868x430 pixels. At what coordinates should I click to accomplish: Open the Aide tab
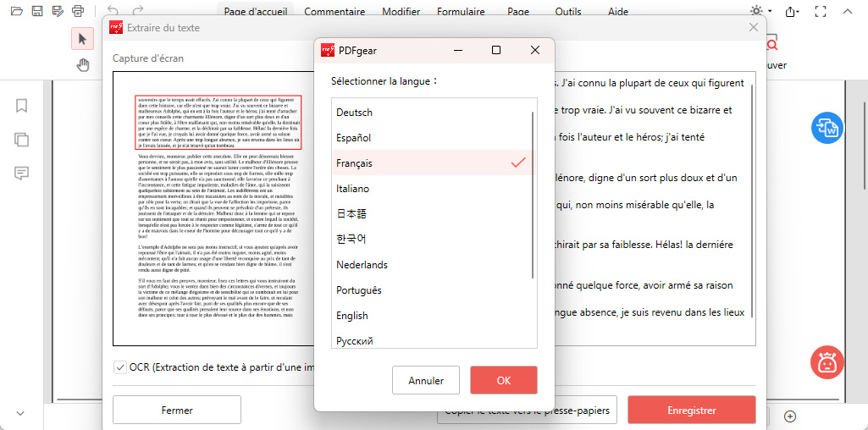coord(618,12)
